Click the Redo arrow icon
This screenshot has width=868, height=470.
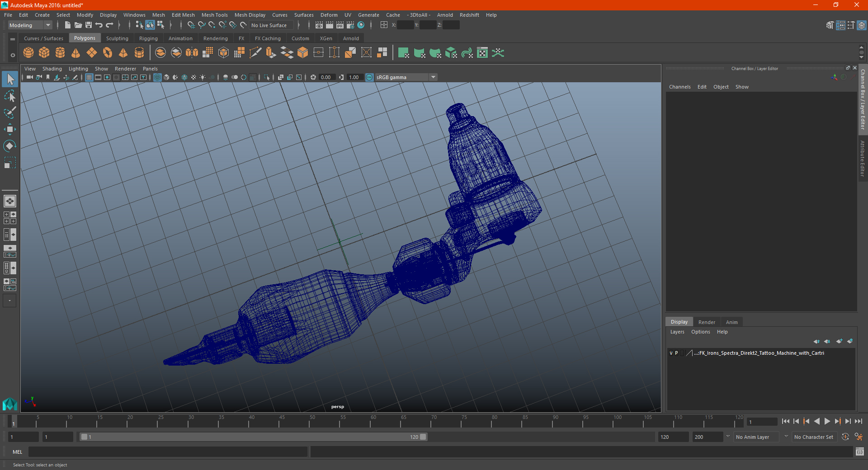tap(109, 25)
